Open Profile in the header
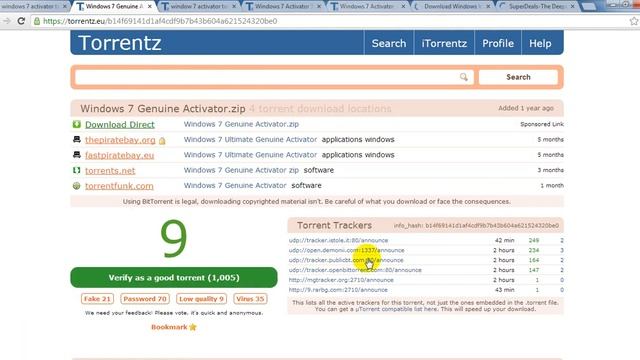This screenshot has width=640, height=360. coord(498,43)
